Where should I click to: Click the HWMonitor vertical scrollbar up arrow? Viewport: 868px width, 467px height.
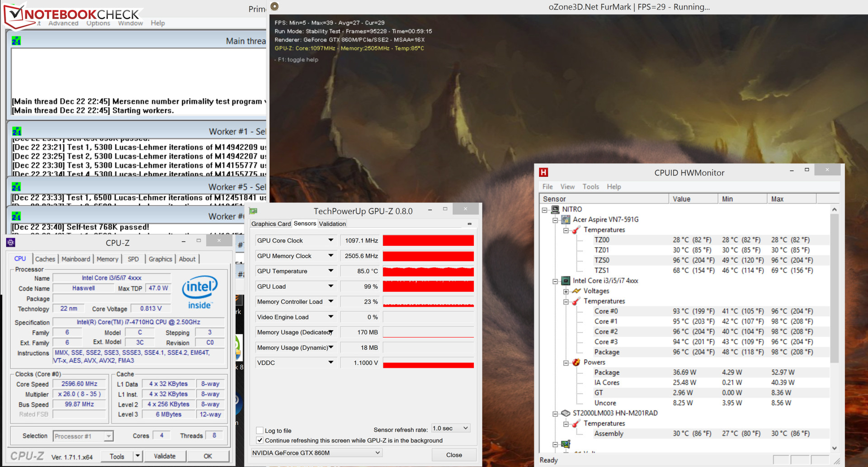pyautogui.click(x=835, y=209)
